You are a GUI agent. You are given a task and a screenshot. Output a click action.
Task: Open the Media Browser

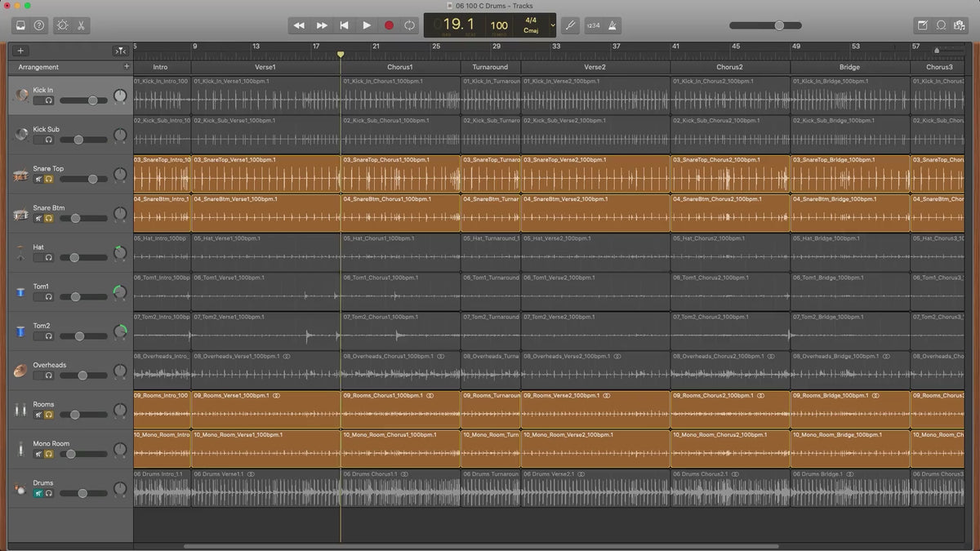(960, 25)
